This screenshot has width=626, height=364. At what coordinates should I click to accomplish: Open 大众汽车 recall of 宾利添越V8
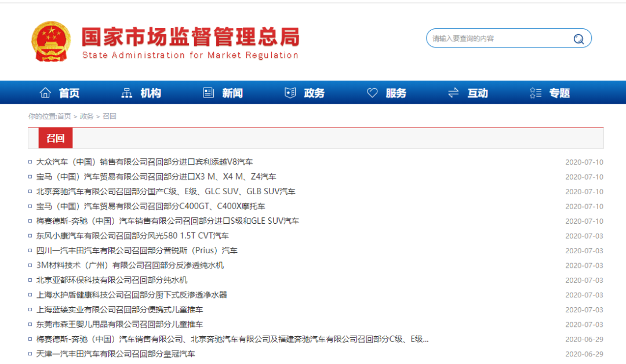point(144,162)
